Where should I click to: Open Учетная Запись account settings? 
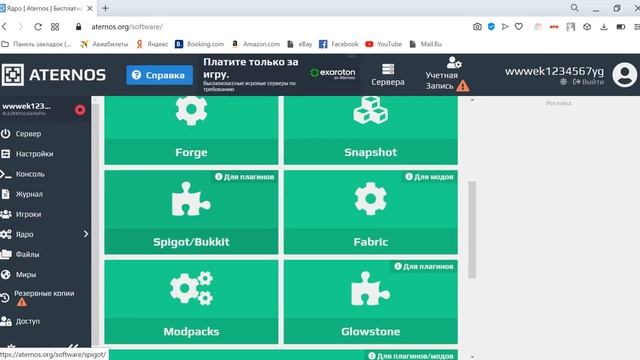pos(446,75)
